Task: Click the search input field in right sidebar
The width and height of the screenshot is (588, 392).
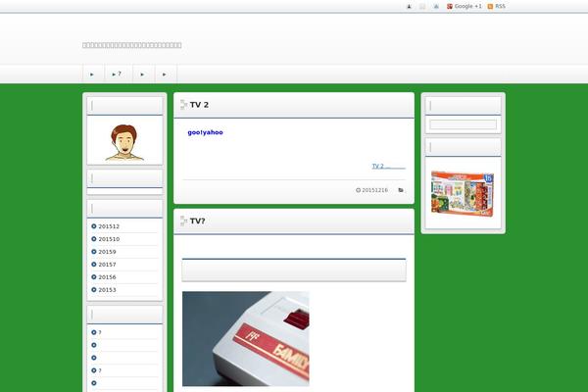Action: [464, 124]
